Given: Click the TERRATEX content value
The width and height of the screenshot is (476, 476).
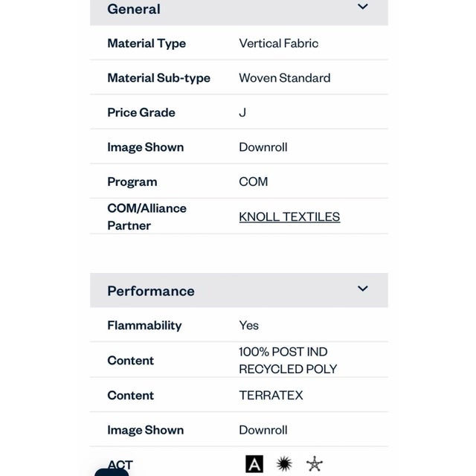Looking at the screenshot, I should click(271, 395).
